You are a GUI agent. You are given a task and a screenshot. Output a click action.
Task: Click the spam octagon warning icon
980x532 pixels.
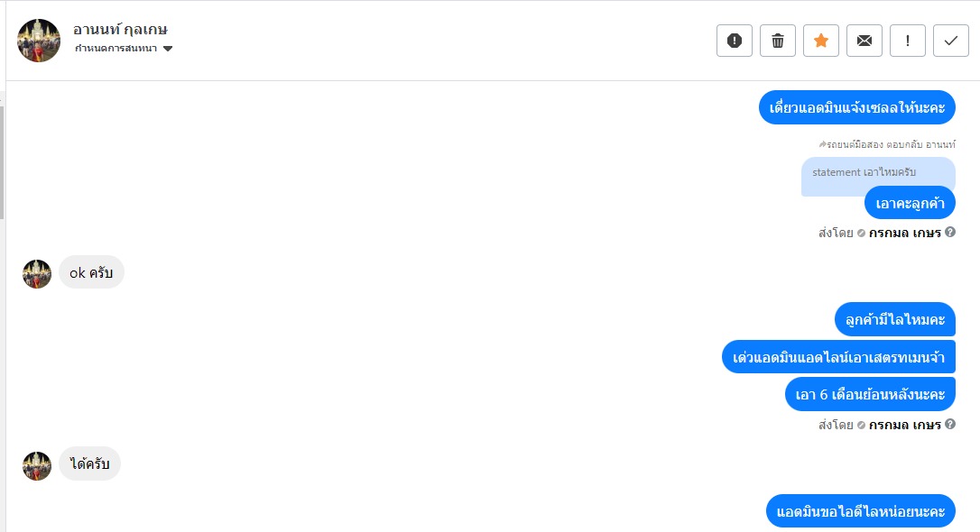click(735, 41)
